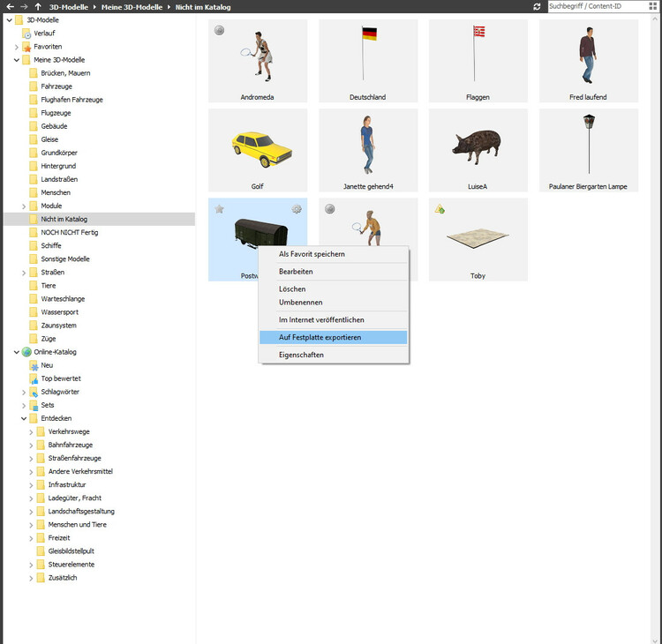
Task: Collapse Meine 3D-Modelle node
Action: 17,60
